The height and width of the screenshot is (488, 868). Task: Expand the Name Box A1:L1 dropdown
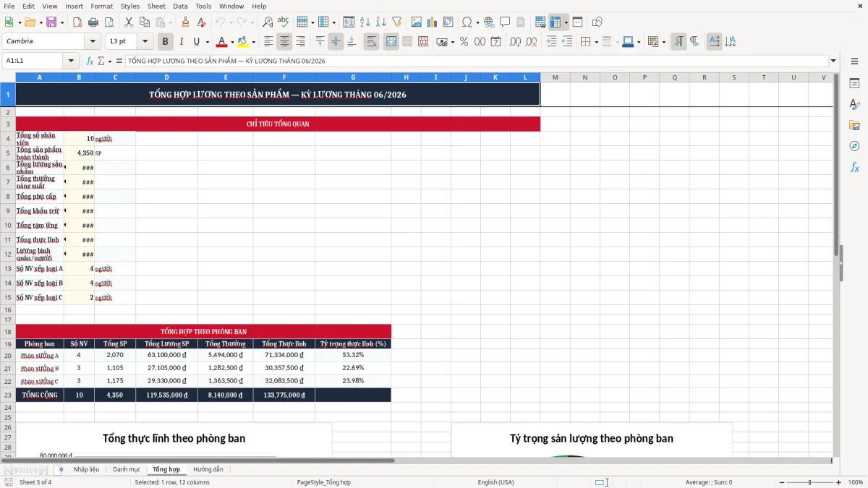click(x=71, y=61)
